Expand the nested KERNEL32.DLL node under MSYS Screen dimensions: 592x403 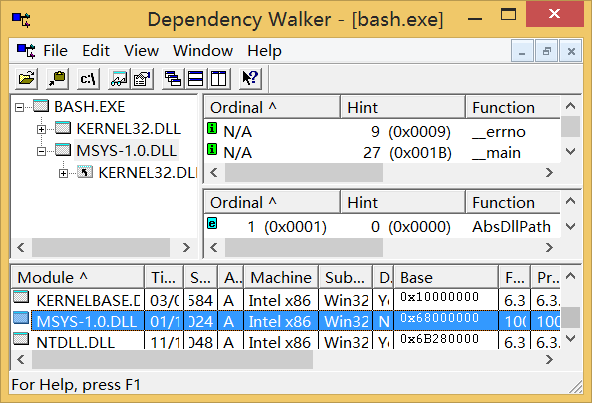pos(63,173)
